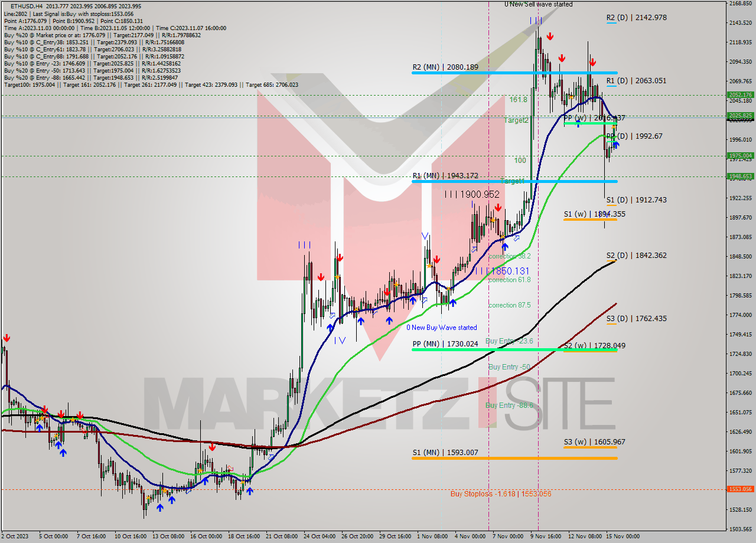Click the 'Buy %20 @ Market price' line
The height and width of the screenshot is (543, 756).
click(102, 35)
